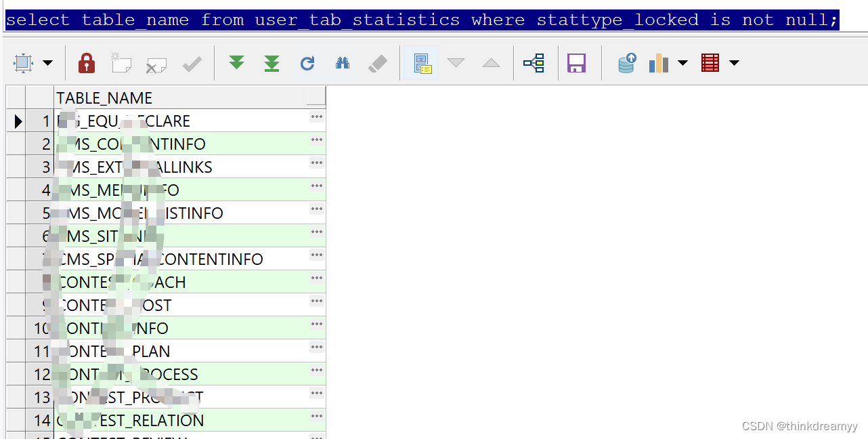Fetch next page with single green arrow
868x439 pixels.
pos(236,63)
